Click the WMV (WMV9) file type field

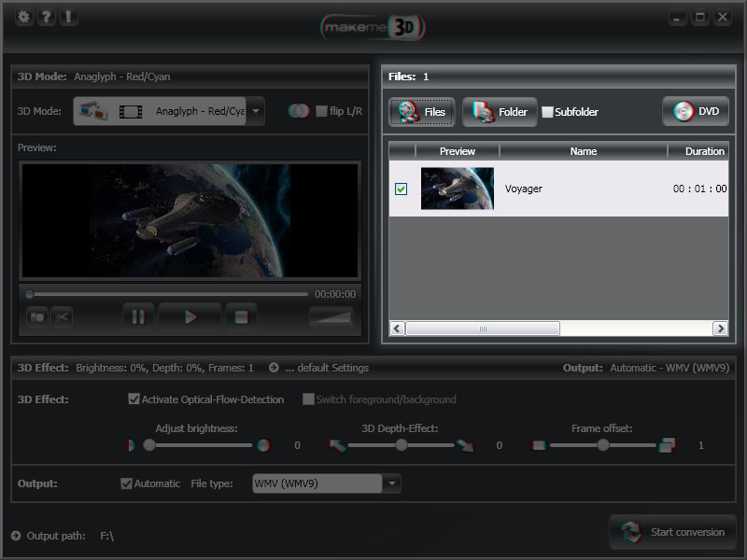pos(317,483)
